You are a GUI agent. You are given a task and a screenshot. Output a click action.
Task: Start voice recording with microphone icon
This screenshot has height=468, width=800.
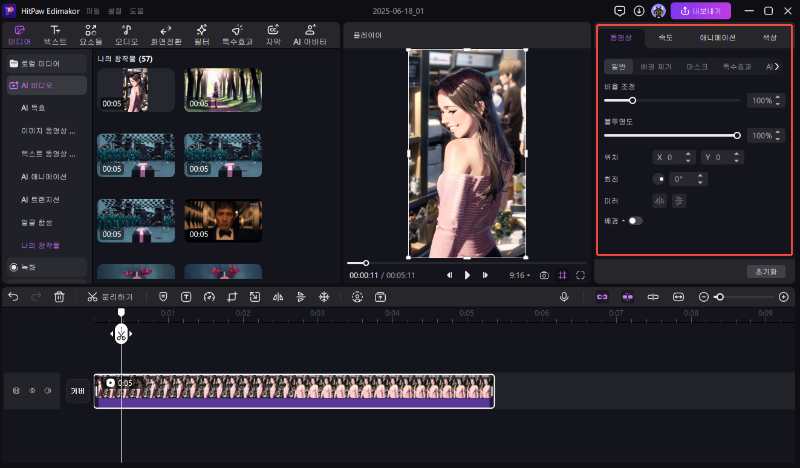(564, 297)
